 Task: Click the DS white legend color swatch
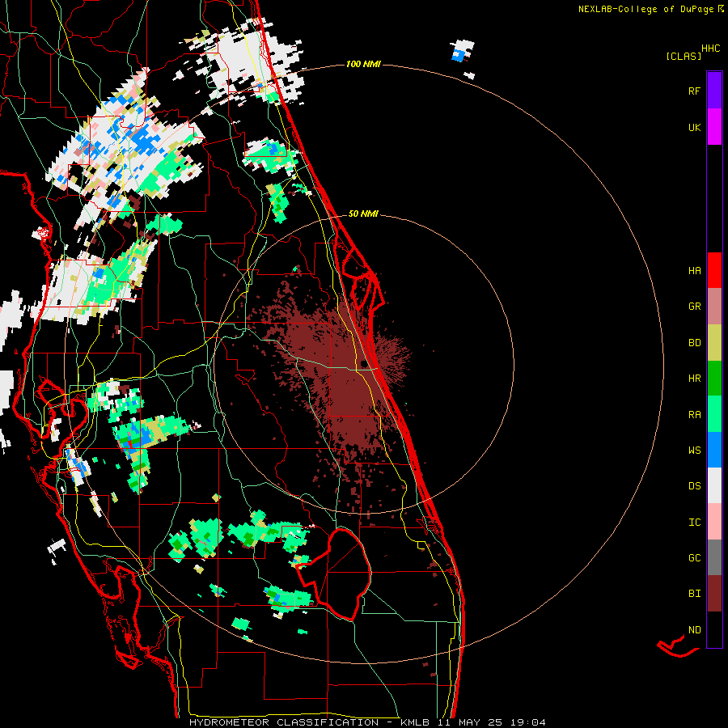pos(714,485)
